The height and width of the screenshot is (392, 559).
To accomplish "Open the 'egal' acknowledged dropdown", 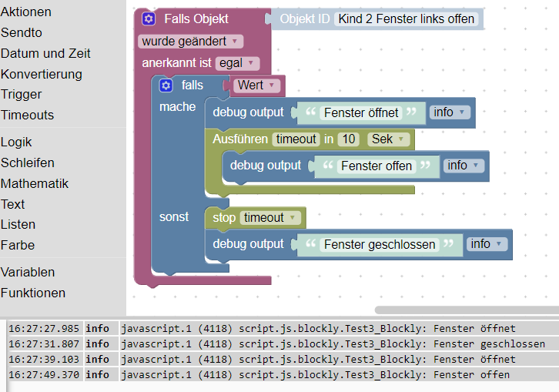I will 237,63.
